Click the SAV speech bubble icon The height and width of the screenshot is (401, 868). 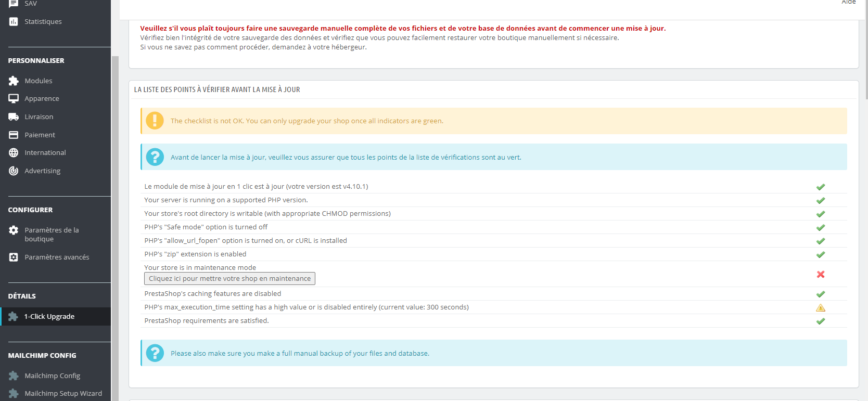pos(14,4)
